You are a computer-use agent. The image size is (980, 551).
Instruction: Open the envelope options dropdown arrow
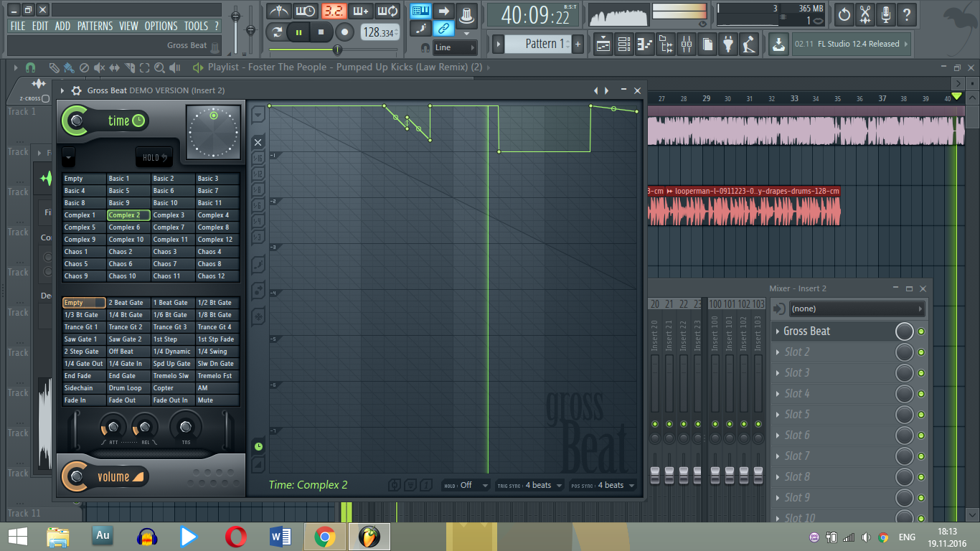tap(258, 113)
